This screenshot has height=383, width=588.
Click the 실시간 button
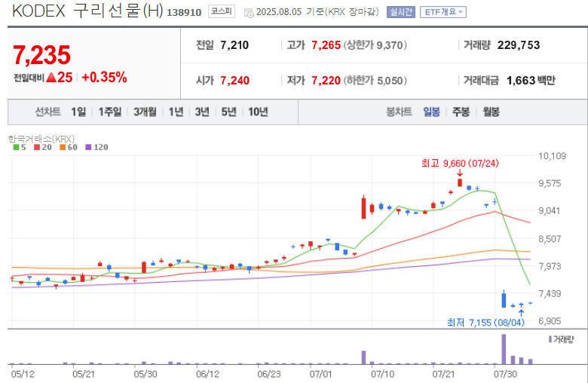(x=401, y=12)
